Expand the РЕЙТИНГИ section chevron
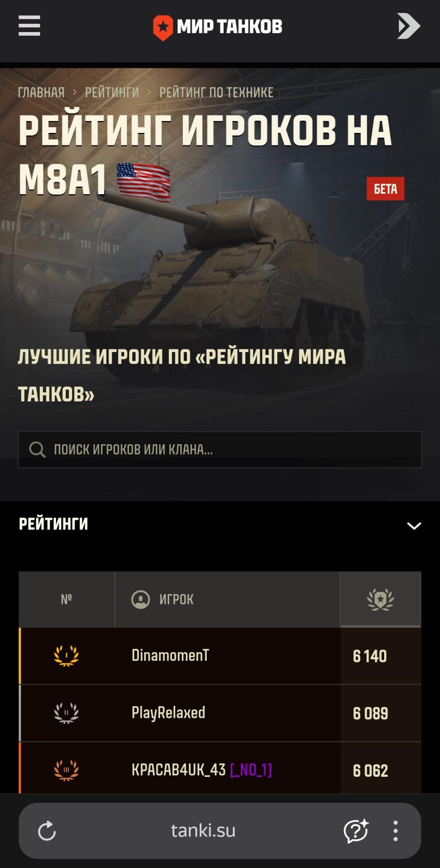The height and width of the screenshot is (868, 440). [x=414, y=525]
